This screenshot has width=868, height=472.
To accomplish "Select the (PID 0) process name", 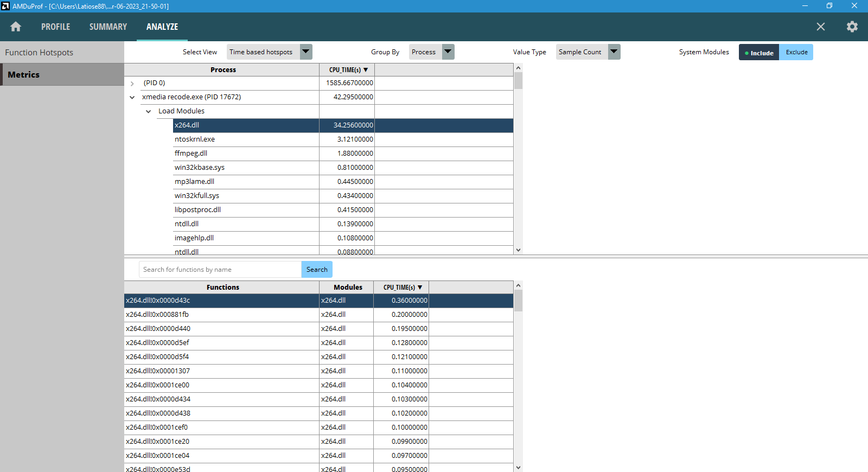I will pos(155,83).
